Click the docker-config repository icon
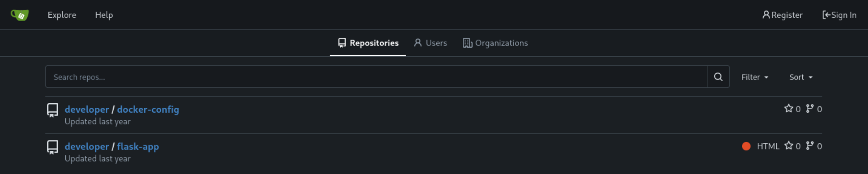Screen dimensions: 868x174 53,110
